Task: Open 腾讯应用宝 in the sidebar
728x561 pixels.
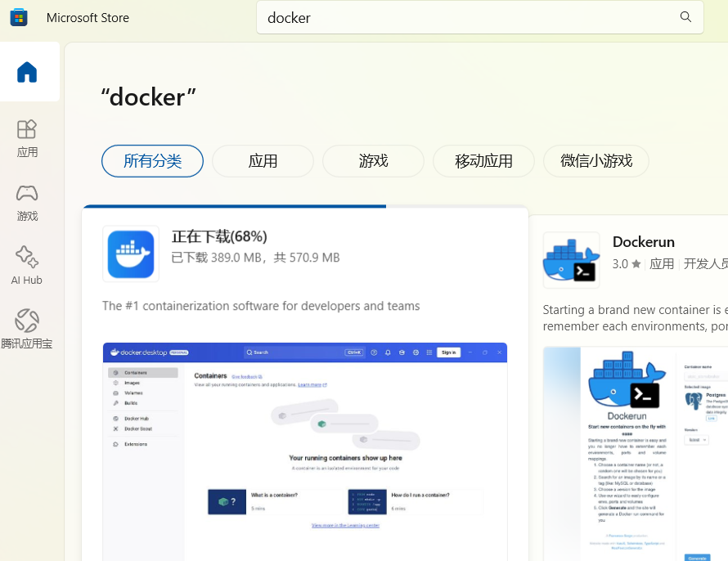Action: 27,329
